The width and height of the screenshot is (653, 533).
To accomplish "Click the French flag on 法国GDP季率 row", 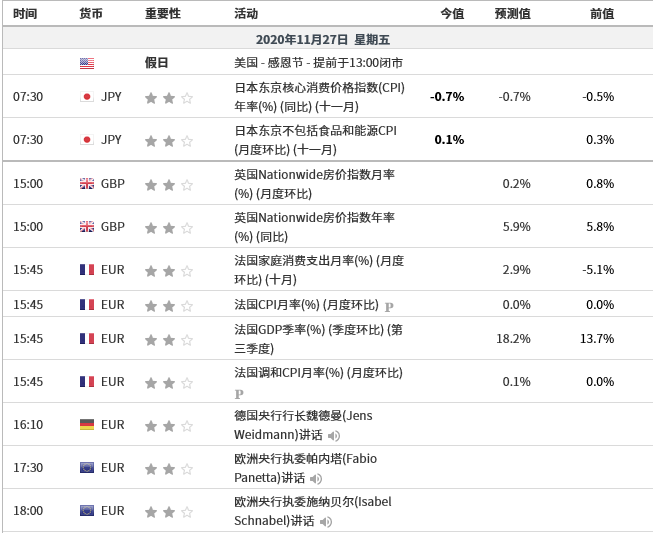I will click(87, 339).
